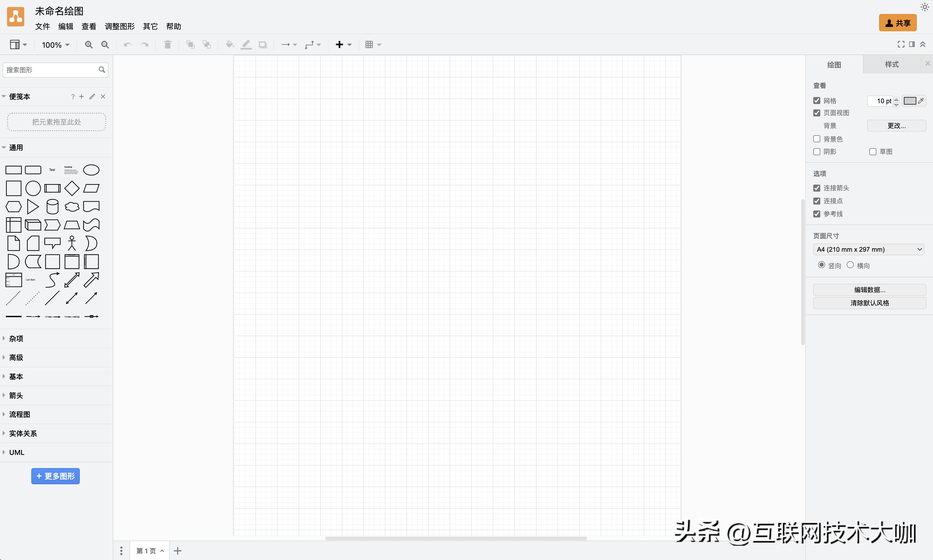Image resolution: width=933 pixels, height=560 pixels.
Task: Click the Zoom In magnifier icon
Action: [88, 44]
